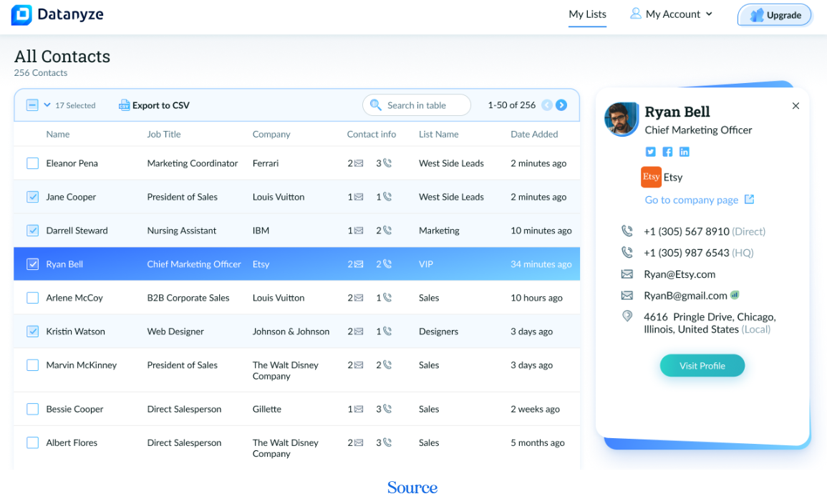Click the verified badge next to RyanB@gmail.com

735,295
